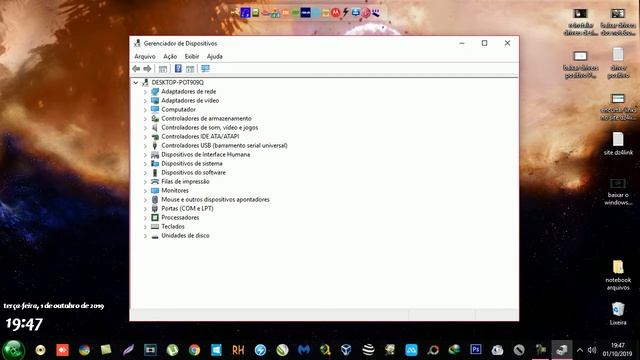Click the mouse icon beside Mouse e outros dispositivos
The height and width of the screenshot is (360, 640).
155,200
